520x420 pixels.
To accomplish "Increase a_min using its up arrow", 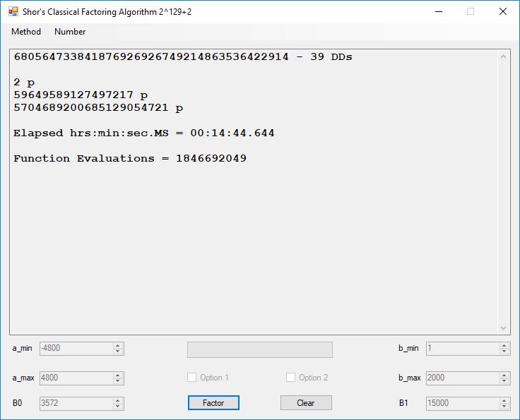I will (x=118, y=346).
